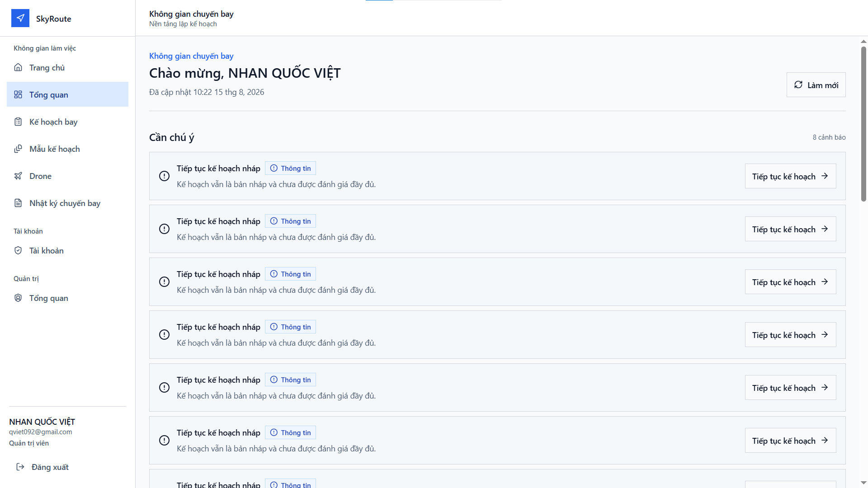The height and width of the screenshot is (488, 868).
Task: Click the Thông tin badge on the second alert
Action: click(290, 221)
